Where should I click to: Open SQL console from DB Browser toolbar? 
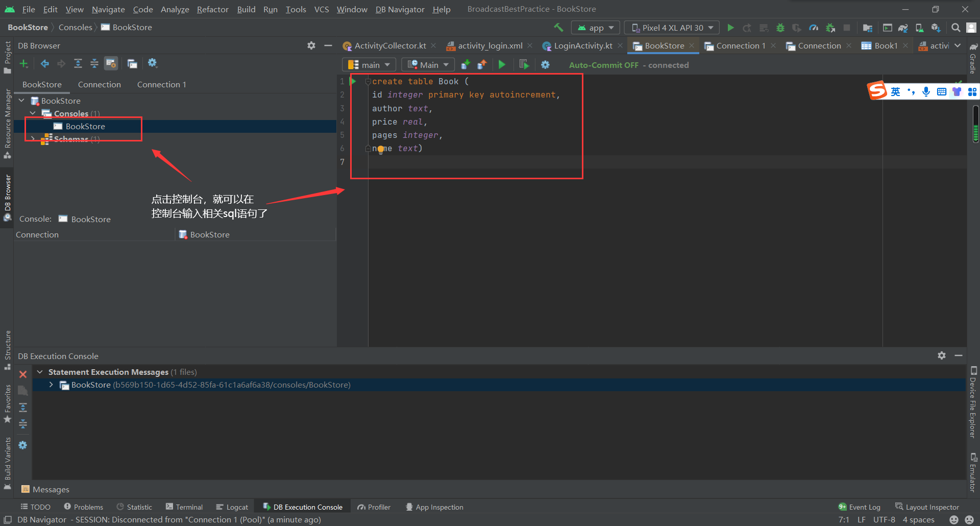pyautogui.click(x=132, y=64)
